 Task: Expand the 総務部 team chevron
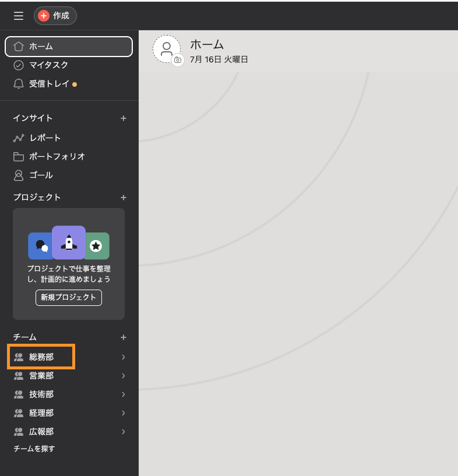pyautogui.click(x=123, y=357)
